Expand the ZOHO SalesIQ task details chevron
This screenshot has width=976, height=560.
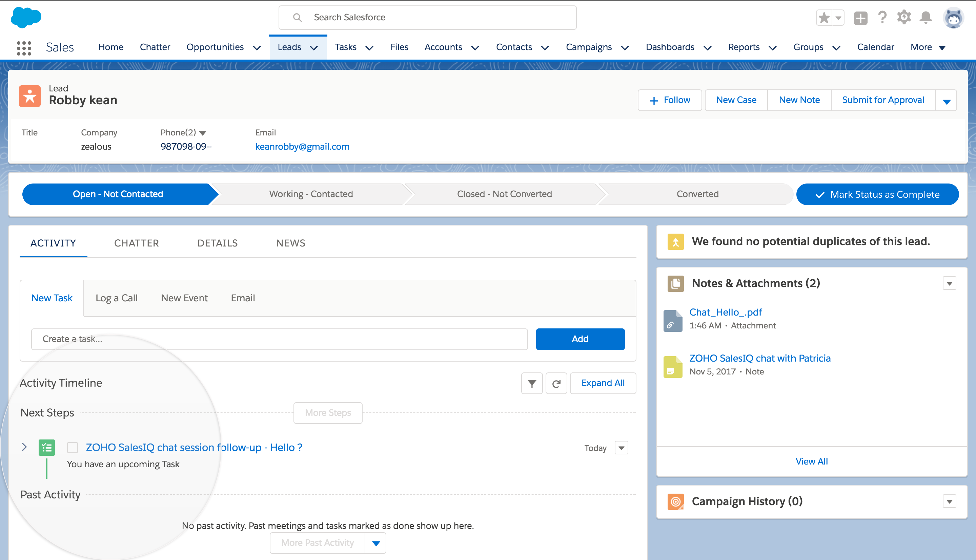coord(24,447)
